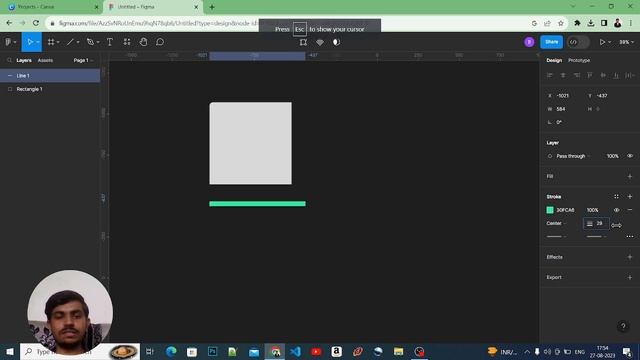Add an effect with plus icon
This screenshot has width=640, height=360.
point(630,257)
